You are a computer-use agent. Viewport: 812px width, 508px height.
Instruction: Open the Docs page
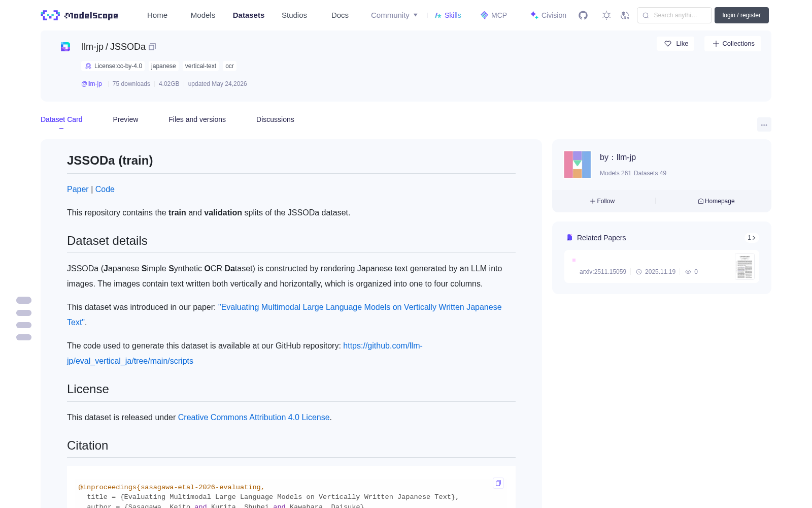click(x=340, y=15)
